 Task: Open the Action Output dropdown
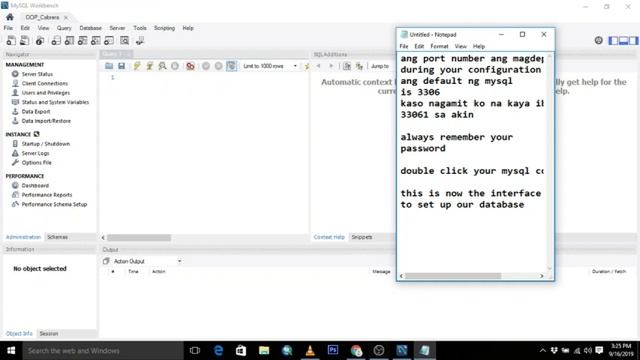(x=143, y=261)
